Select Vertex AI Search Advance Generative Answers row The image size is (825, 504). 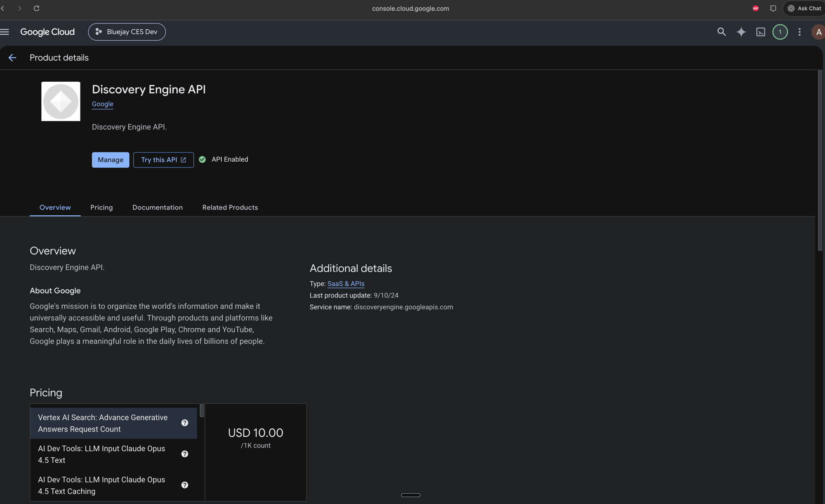pos(113,423)
